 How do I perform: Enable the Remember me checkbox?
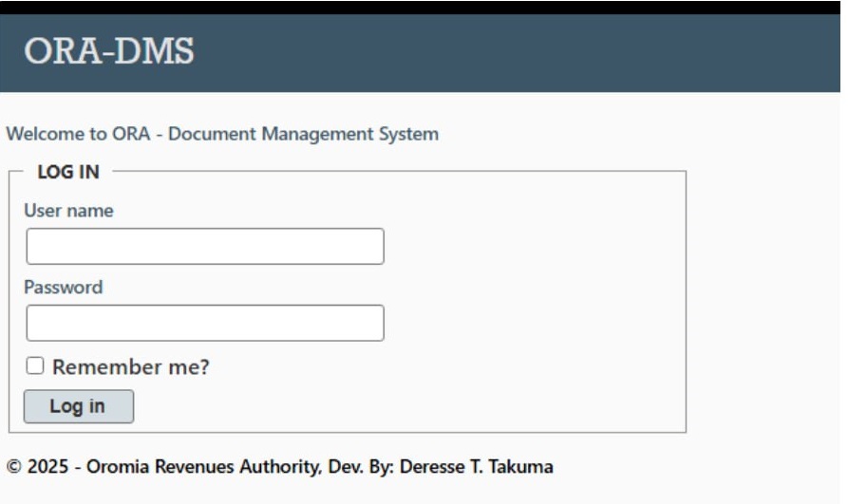point(35,366)
